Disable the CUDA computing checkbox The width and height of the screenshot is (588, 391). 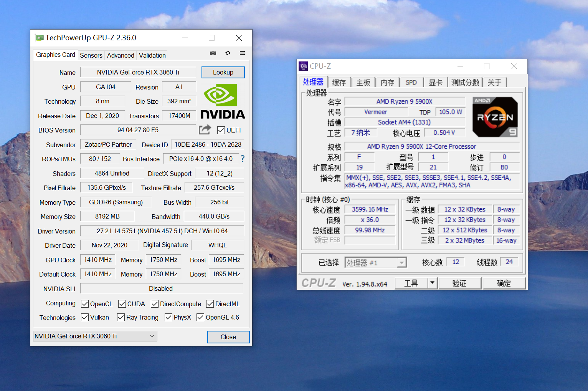pos(122,304)
